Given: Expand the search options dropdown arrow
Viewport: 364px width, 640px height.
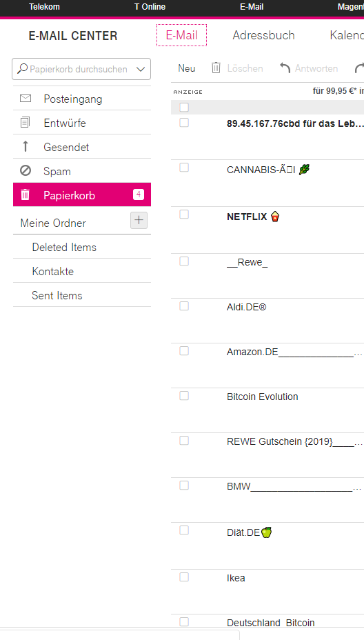Looking at the screenshot, I should click(x=141, y=69).
